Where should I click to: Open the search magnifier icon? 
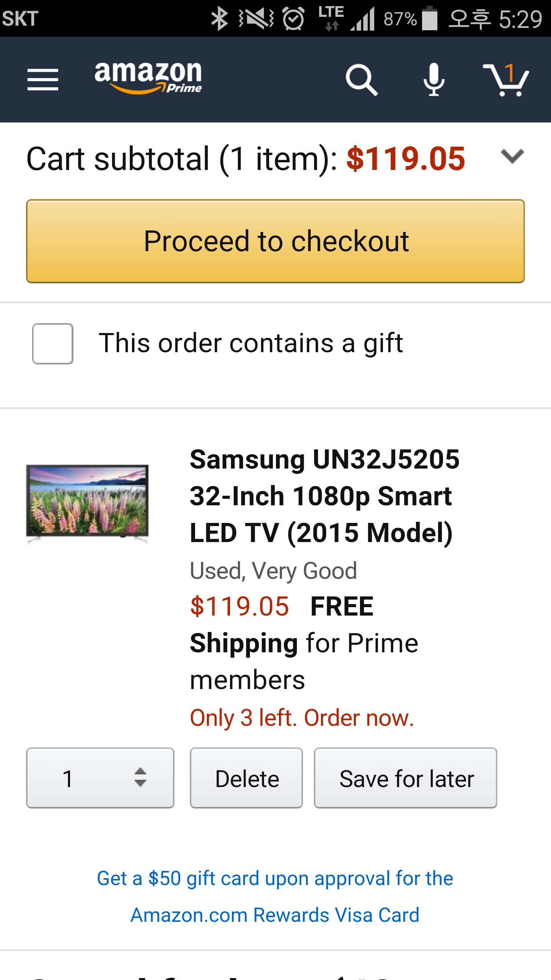361,80
